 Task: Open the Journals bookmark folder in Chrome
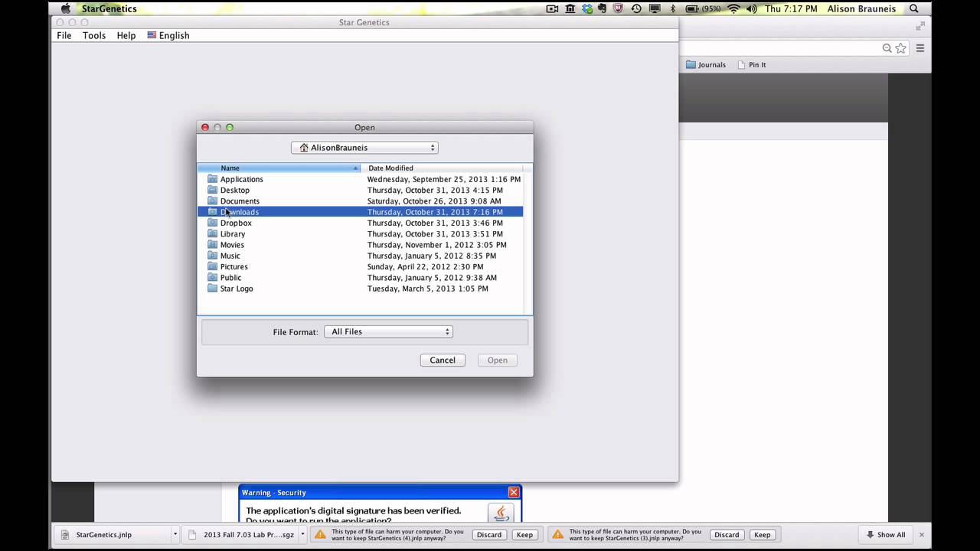[x=706, y=65]
